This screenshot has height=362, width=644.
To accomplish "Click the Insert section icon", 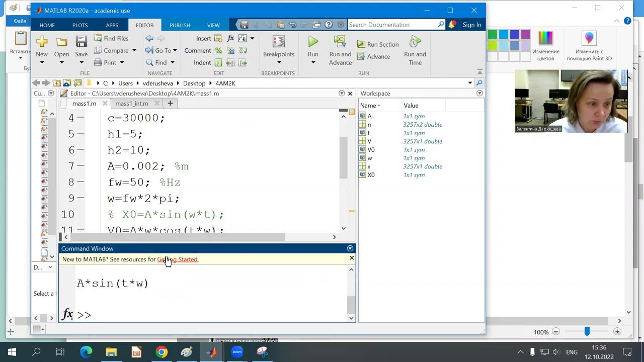I will (218, 38).
